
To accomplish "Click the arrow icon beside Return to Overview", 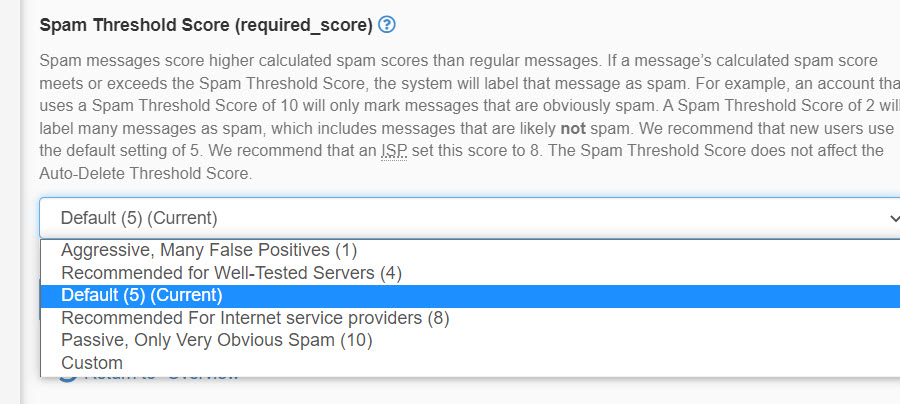I will click(68, 375).
